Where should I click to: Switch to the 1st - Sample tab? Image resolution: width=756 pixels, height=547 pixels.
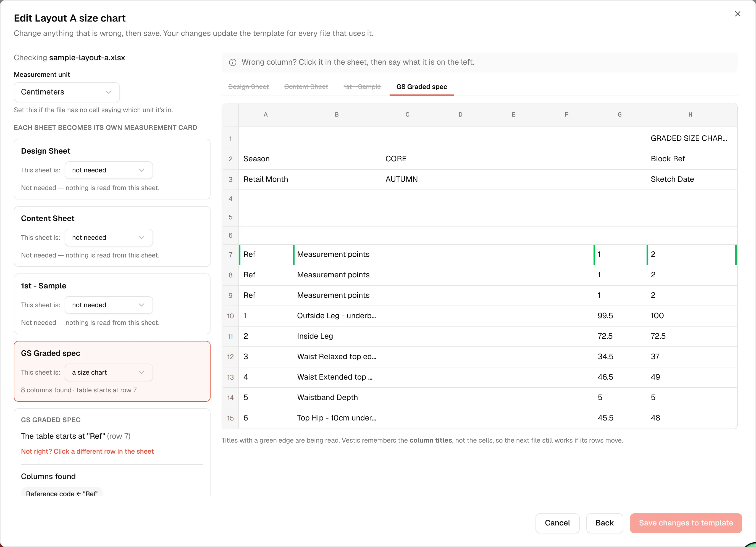[362, 87]
